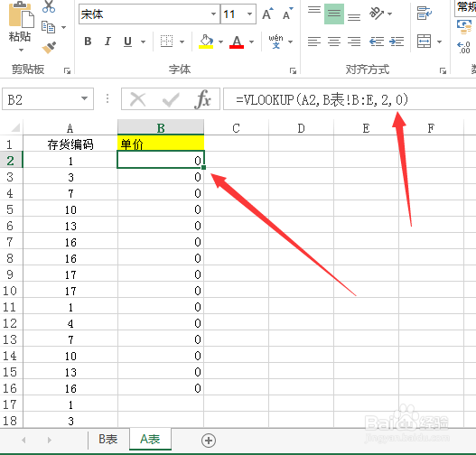Click the wén phonetic guide icon
476x455 pixels.
point(275,42)
